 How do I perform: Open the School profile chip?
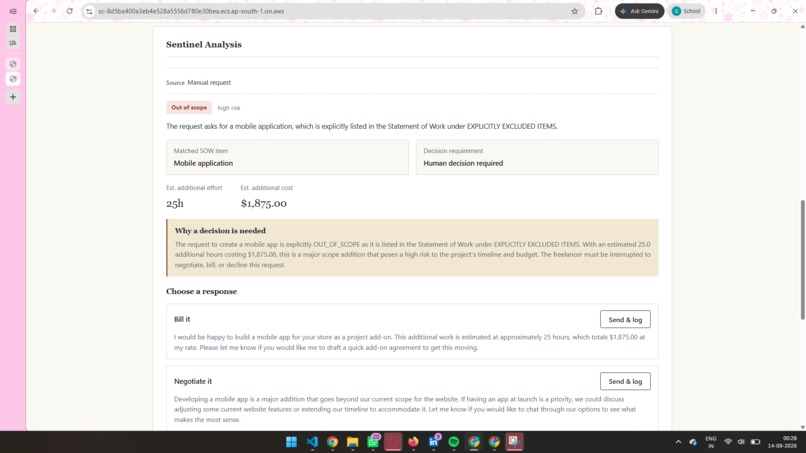(686, 11)
